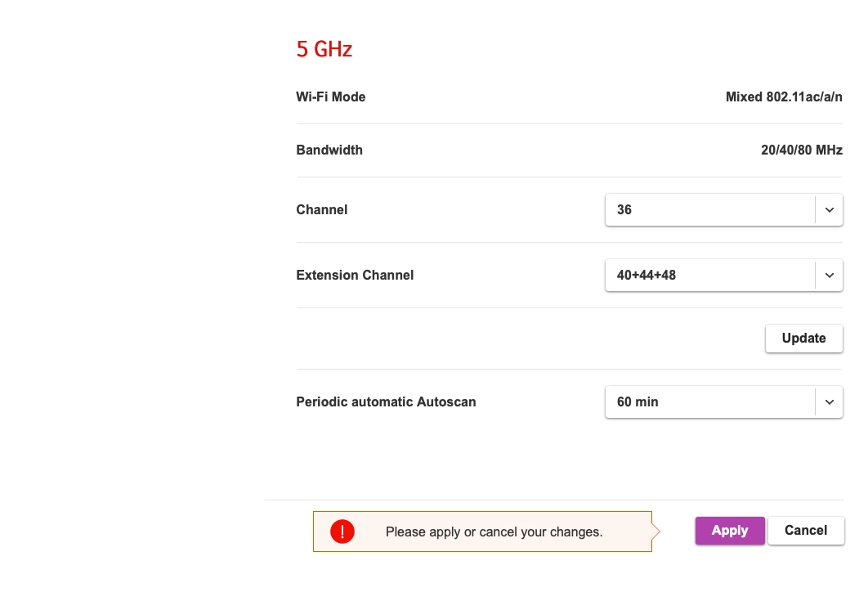The image size is (868, 601).
Task: Click the Wi-Fi Mode label
Action: pyautogui.click(x=330, y=97)
